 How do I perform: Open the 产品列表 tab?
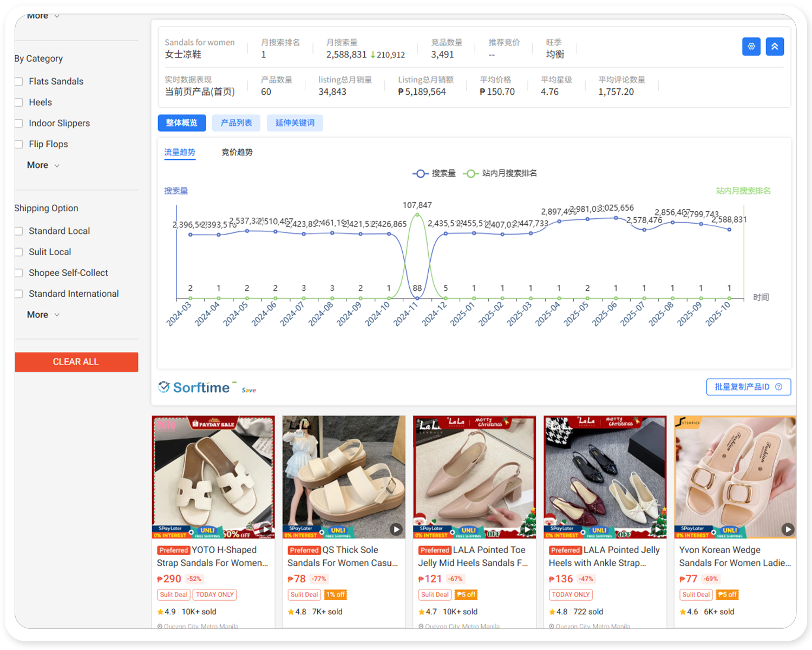coord(235,123)
